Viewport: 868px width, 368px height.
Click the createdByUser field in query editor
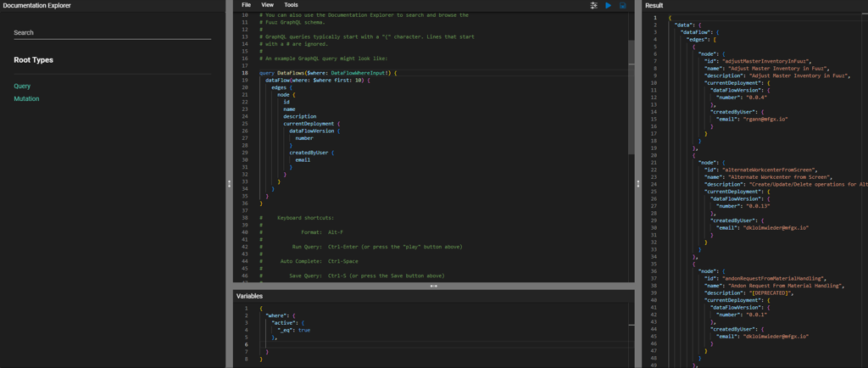(309, 153)
